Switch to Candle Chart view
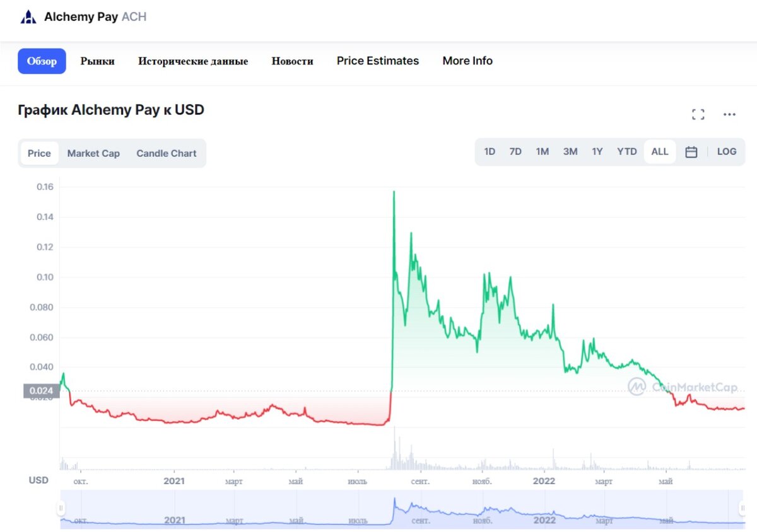This screenshot has width=757, height=532. click(167, 153)
